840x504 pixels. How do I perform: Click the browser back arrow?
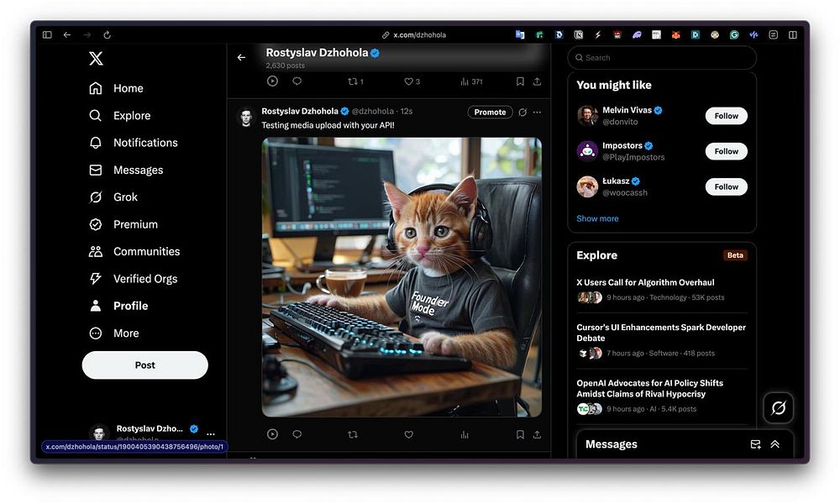click(x=67, y=34)
